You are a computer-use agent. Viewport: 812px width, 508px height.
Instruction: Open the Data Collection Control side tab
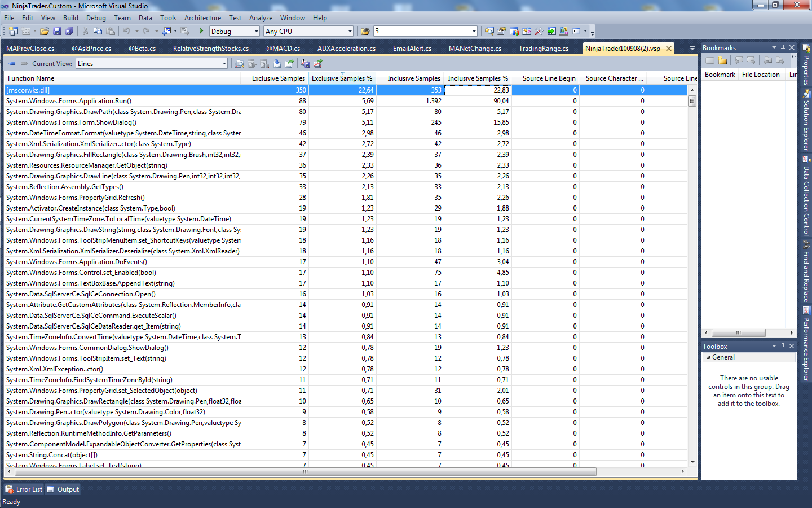(x=806, y=196)
